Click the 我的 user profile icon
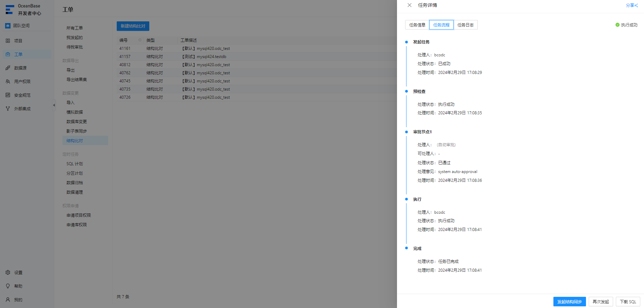The image size is (644, 308). click(8, 300)
